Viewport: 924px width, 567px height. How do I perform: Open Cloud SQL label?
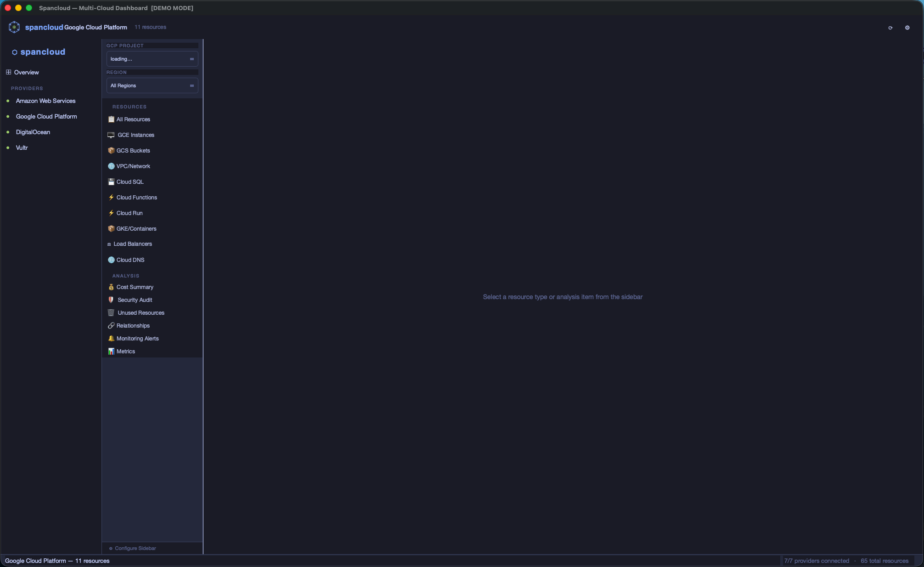coord(130,182)
